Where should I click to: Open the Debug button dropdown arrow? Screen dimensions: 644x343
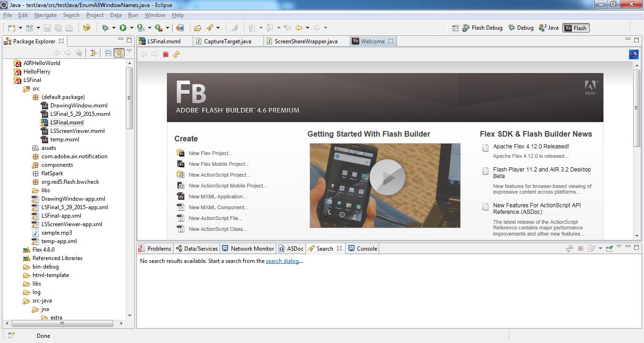[x=114, y=28]
